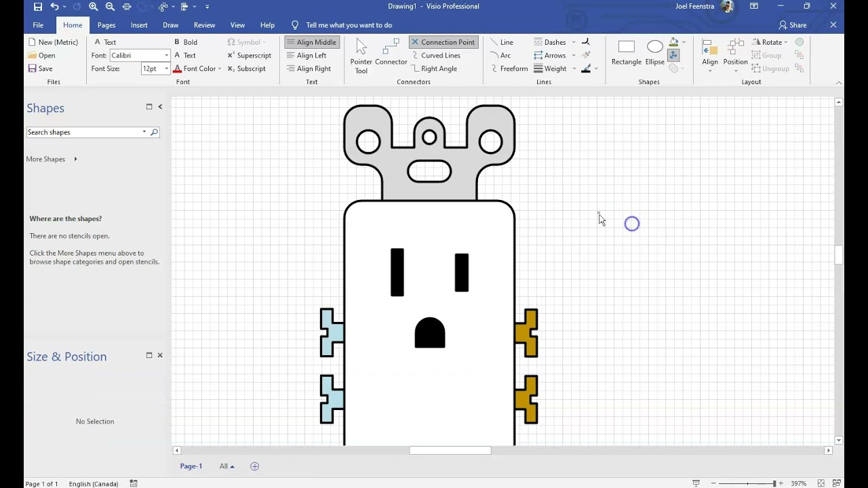Image resolution: width=868 pixels, height=488 pixels.
Task: Select the Connector tool
Action: pyautogui.click(x=391, y=53)
